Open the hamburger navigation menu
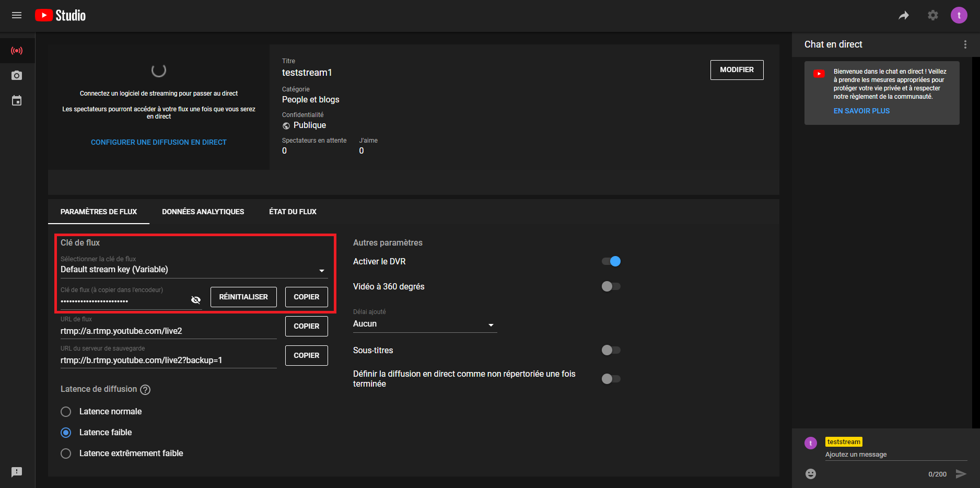Image resolution: width=980 pixels, height=488 pixels. [17, 16]
